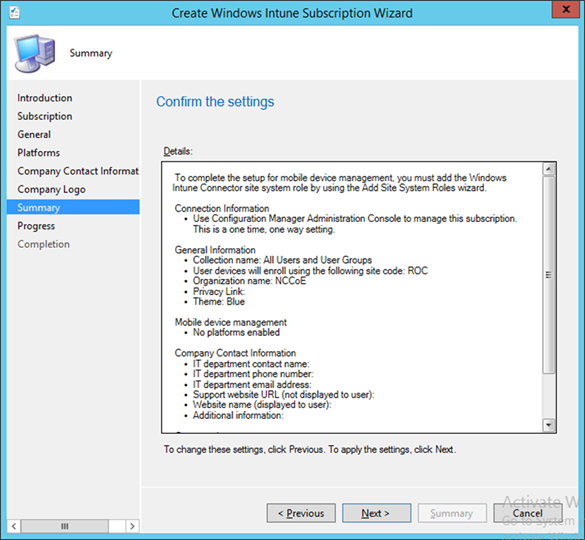The width and height of the screenshot is (585, 540).
Task: Open the Introduction step
Action: tap(44, 98)
